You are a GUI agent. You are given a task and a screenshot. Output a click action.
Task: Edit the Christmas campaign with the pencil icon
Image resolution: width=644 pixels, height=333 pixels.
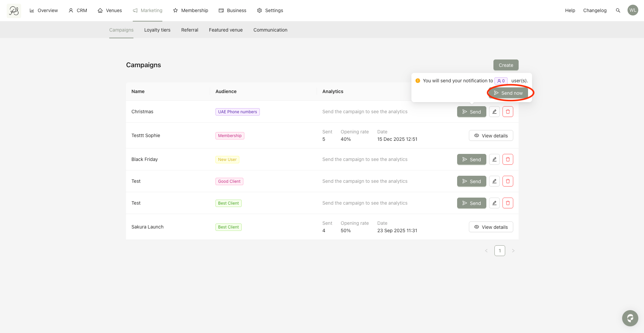coord(494,112)
